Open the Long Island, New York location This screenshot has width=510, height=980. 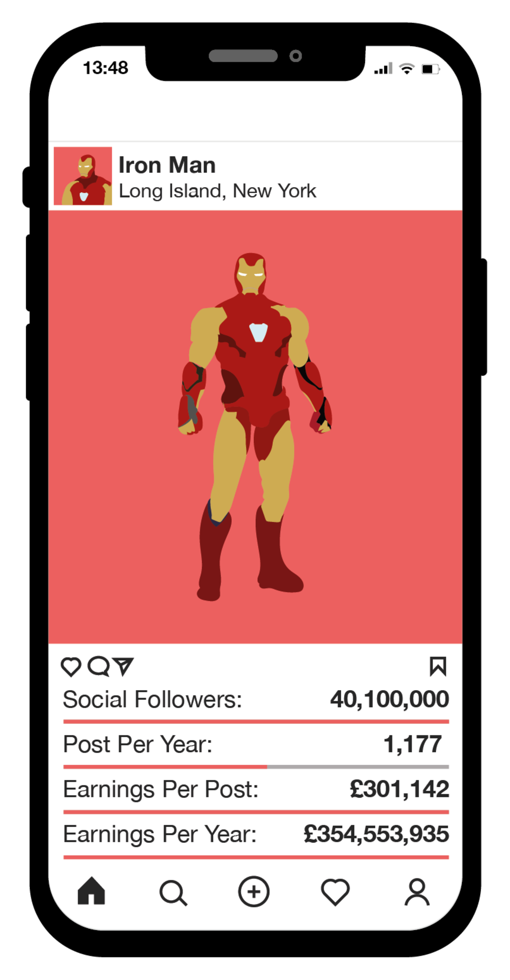tap(217, 191)
